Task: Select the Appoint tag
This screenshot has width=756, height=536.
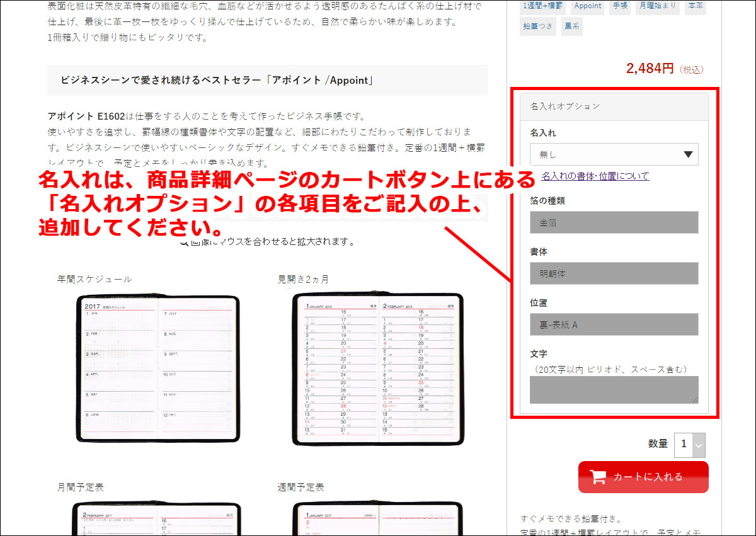Action: click(x=588, y=6)
